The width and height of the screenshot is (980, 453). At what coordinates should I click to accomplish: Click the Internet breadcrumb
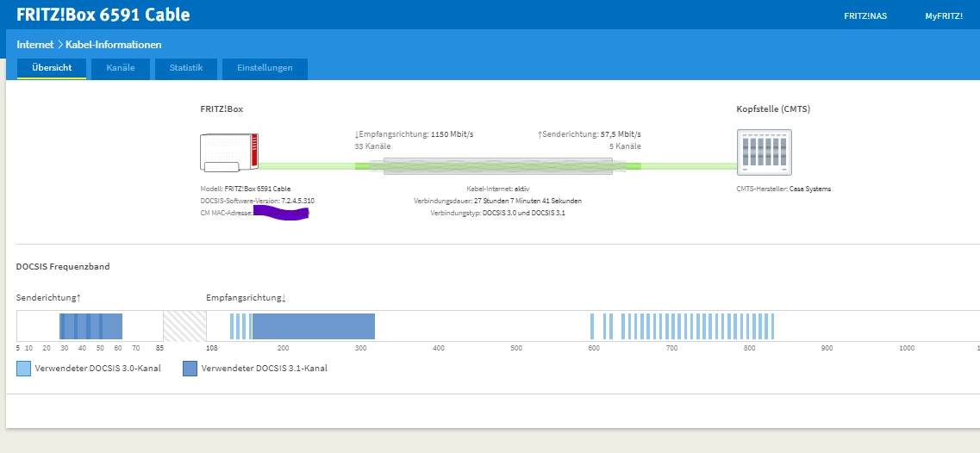tap(35, 45)
